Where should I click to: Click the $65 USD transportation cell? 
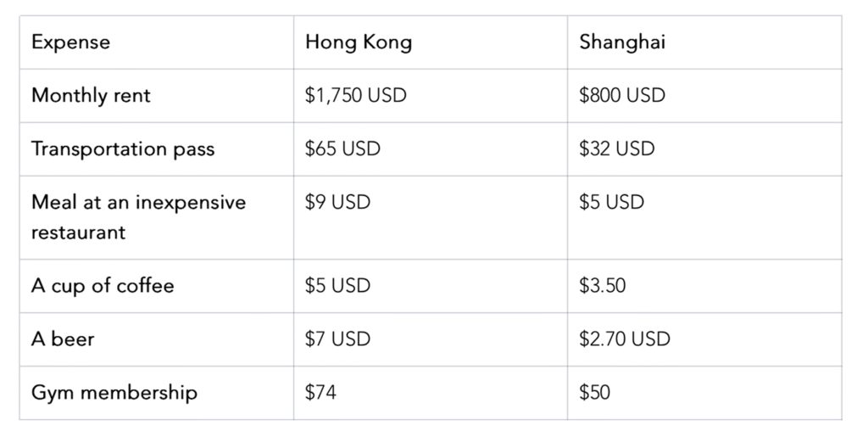(x=343, y=149)
